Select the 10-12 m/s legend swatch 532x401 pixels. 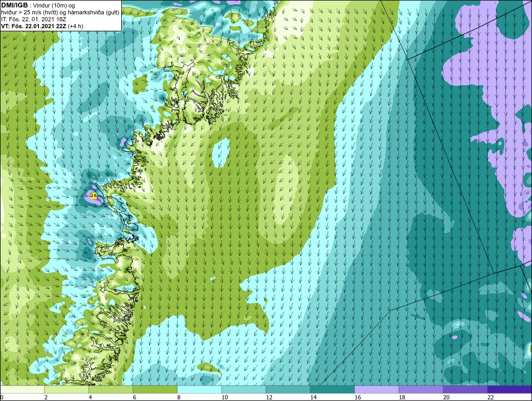click(x=244, y=389)
